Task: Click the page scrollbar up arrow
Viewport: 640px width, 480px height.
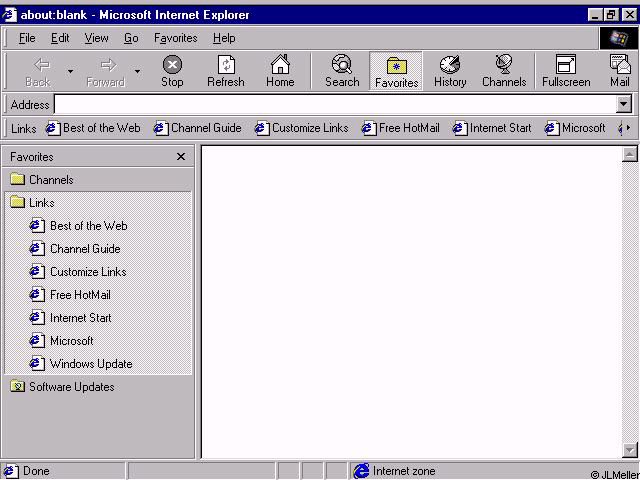Action: 629,154
